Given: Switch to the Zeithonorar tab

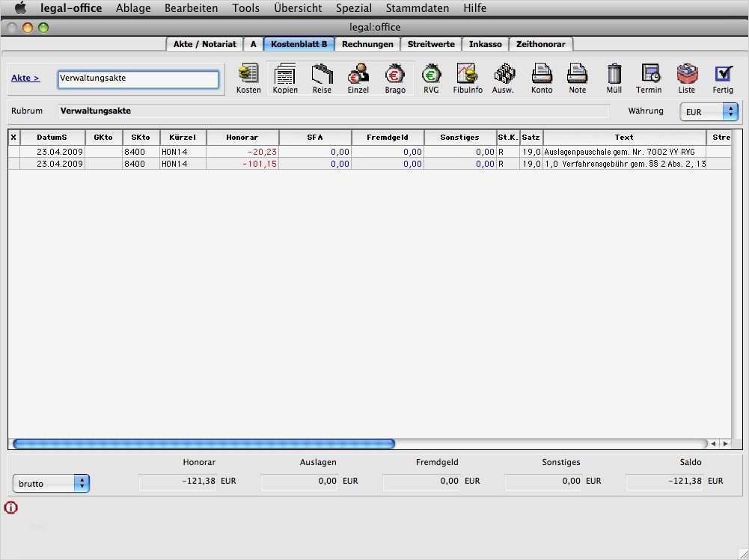Looking at the screenshot, I should pos(541,44).
